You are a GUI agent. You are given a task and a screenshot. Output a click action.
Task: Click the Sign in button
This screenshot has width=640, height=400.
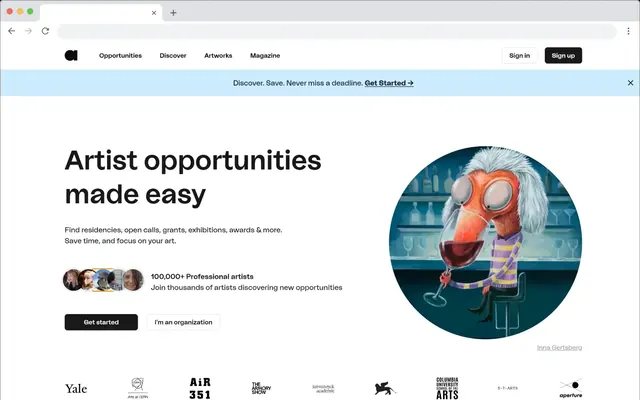(519, 56)
